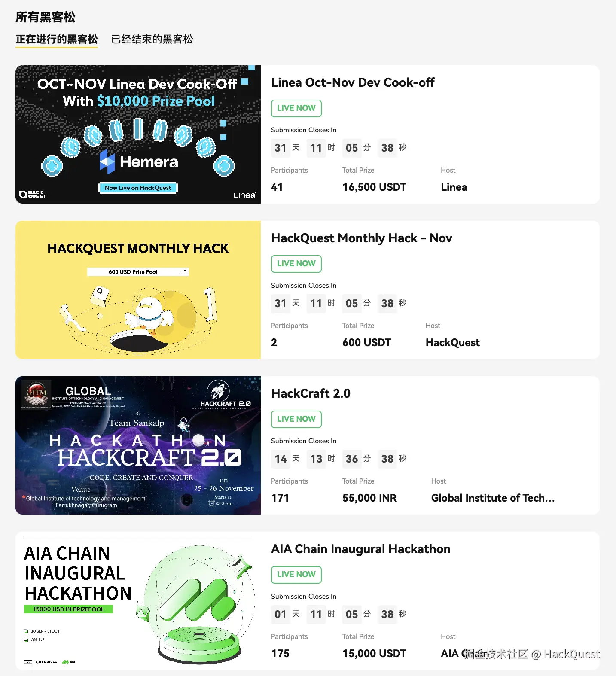The image size is (616, 676).
Task: Click the 55,000 INR total prize value
Action: pos(369,498)
